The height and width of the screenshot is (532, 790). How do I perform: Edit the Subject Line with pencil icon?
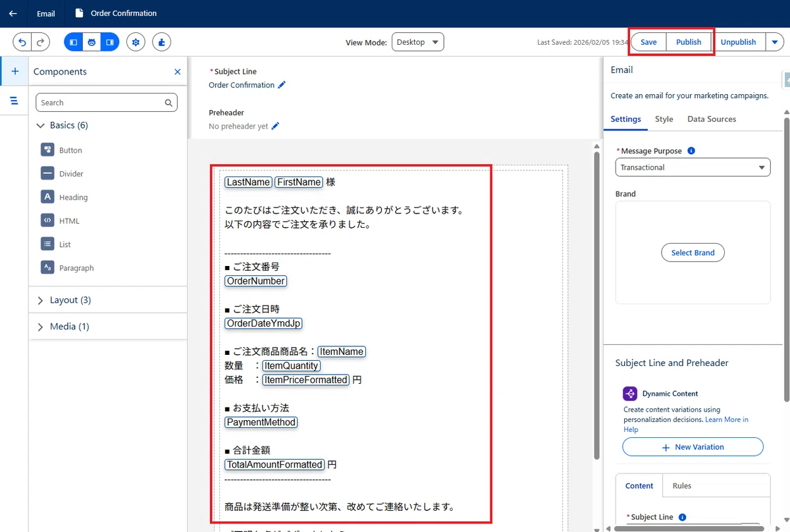(282, 85)
